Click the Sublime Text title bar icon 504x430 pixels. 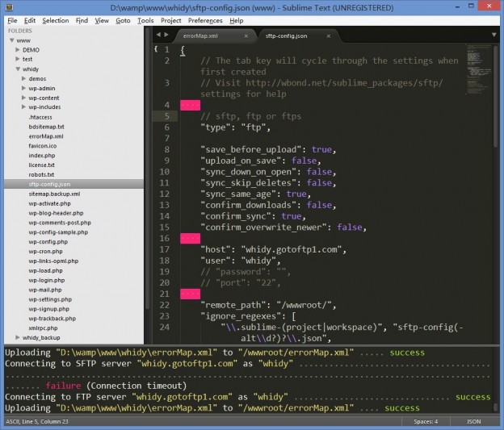click(x=10, y=7)
